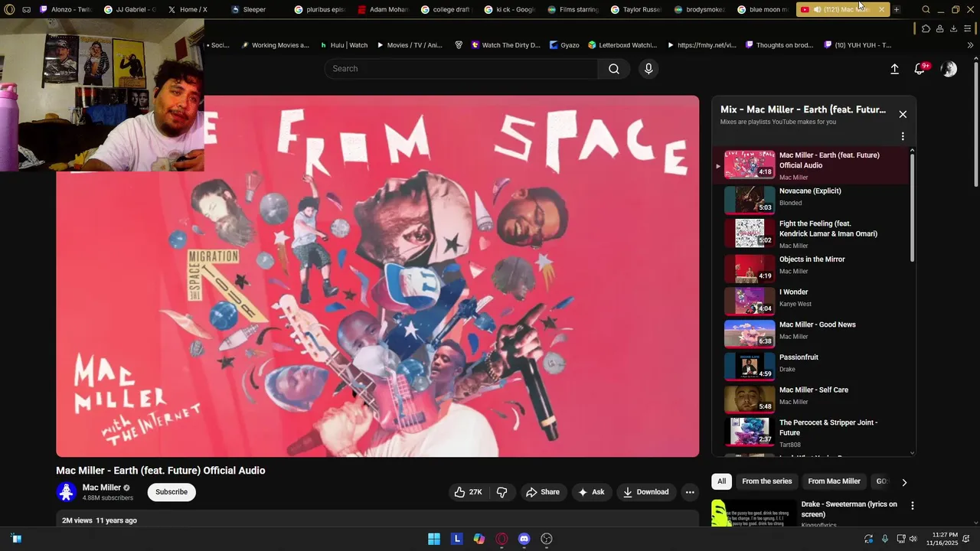The image size is (980, 551).
Task: Show more filter chips with arrow
Action: (x=904, y=482)
